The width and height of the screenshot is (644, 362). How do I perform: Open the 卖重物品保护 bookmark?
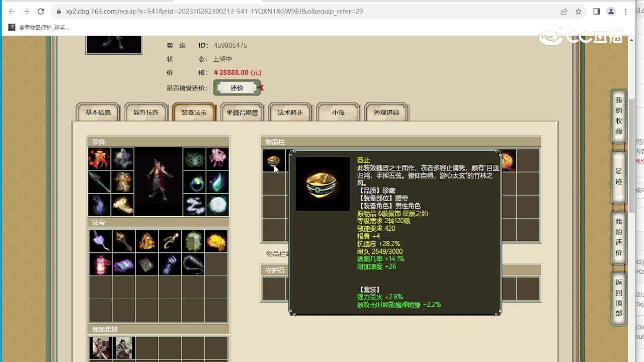click(39, 28)
